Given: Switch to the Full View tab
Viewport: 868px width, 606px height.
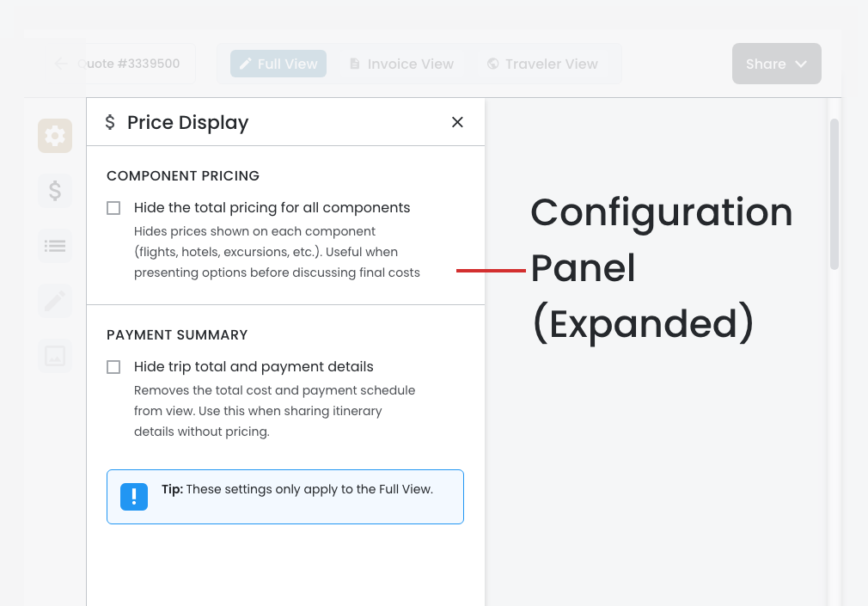Looking at the screenshot, I should pos(278,64).
